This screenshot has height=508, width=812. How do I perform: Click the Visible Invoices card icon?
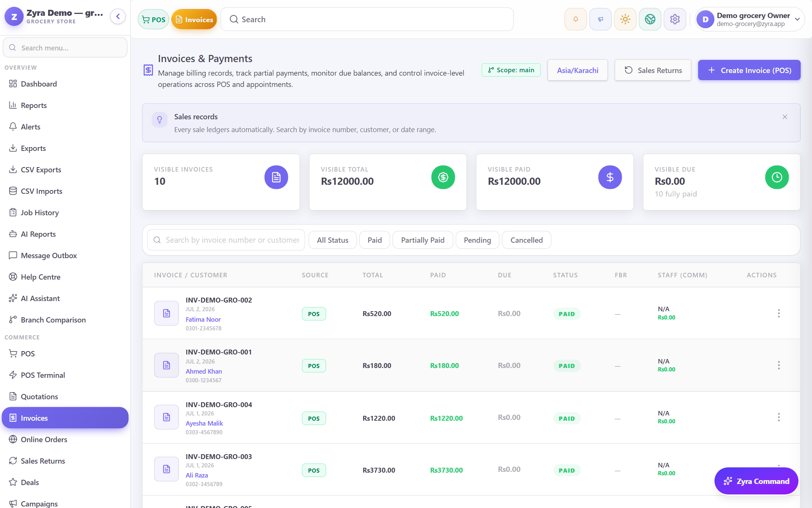276,177
